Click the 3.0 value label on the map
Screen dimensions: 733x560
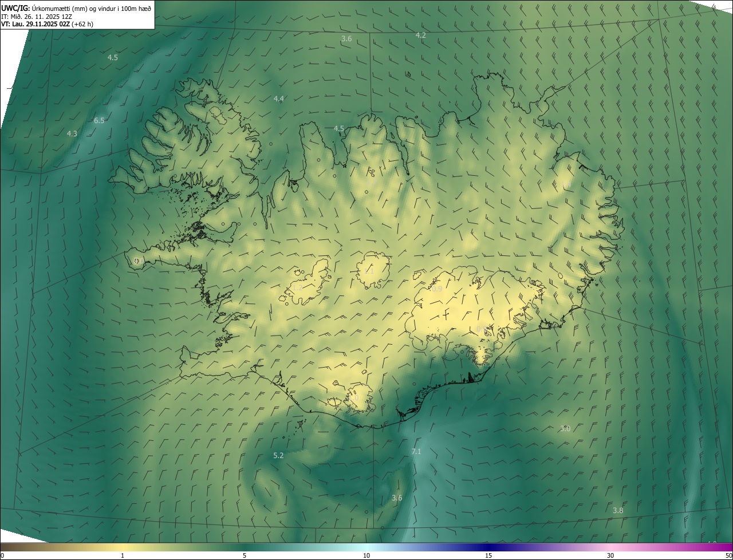(565, 428)
